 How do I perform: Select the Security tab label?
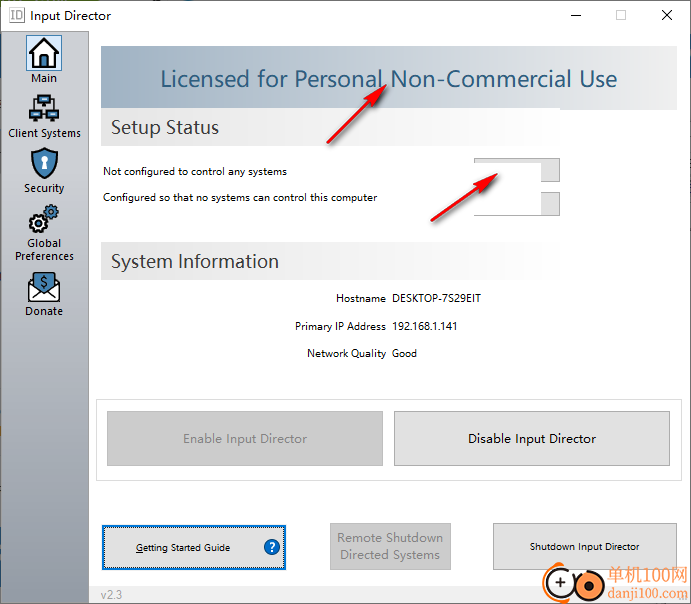[44, 188]
